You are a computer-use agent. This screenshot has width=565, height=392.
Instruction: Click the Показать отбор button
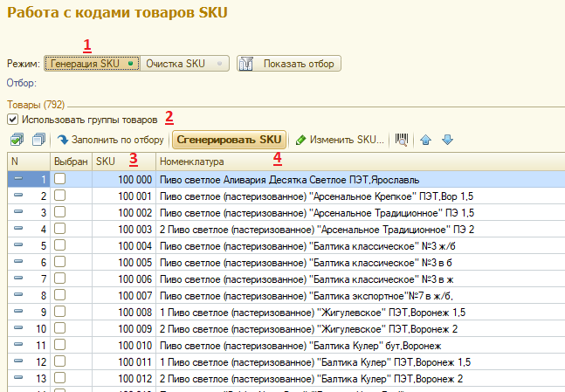[x=289, y=64]
